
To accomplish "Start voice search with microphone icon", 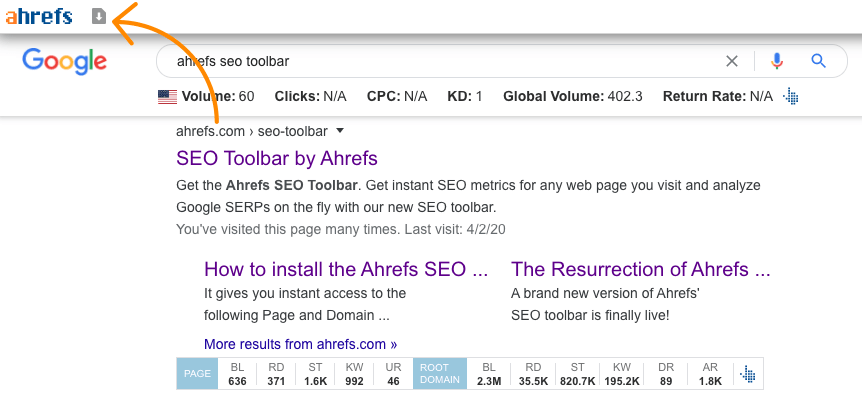I will tap(776, 61).
